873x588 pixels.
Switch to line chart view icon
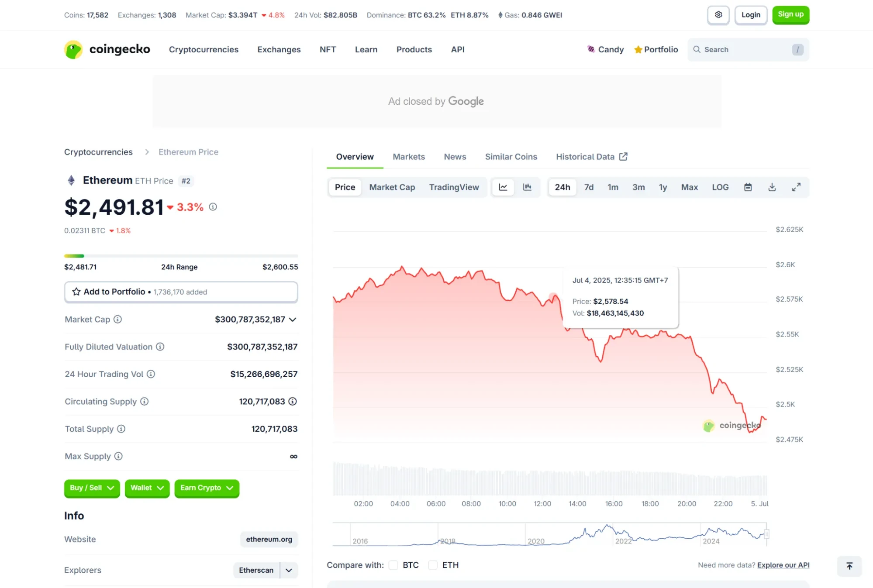click(503, 187)
